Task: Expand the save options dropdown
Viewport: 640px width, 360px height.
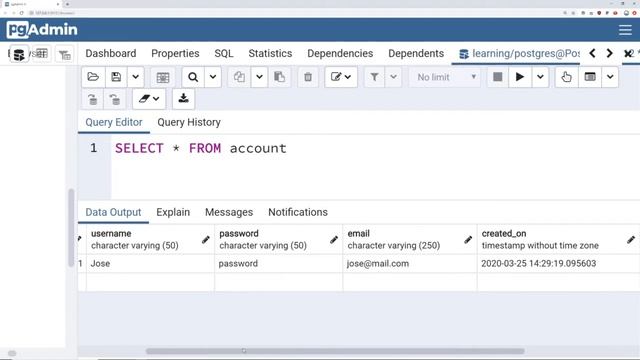Action: (x=136, y=77)
